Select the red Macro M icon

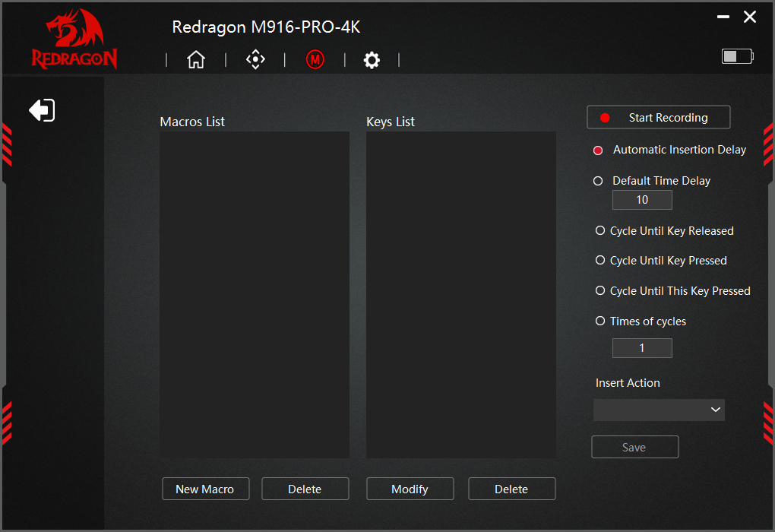(x=315, y=59)
